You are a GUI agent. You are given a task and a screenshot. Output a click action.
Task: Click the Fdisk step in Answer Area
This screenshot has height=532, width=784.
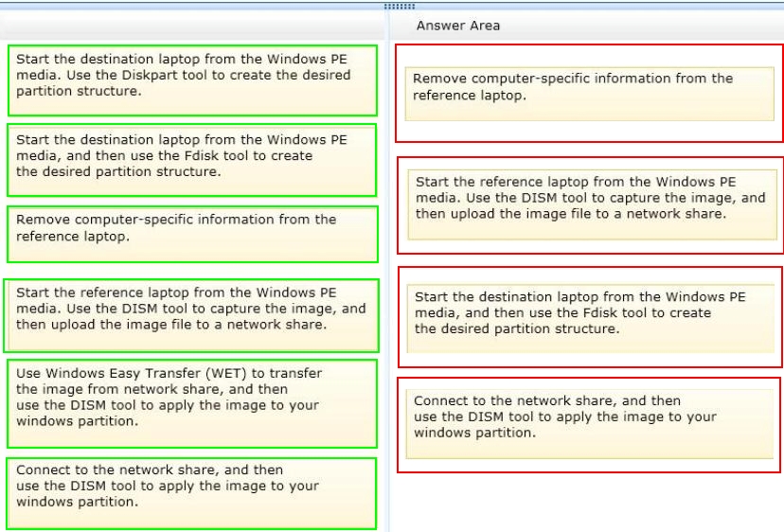tap(591, 319)
